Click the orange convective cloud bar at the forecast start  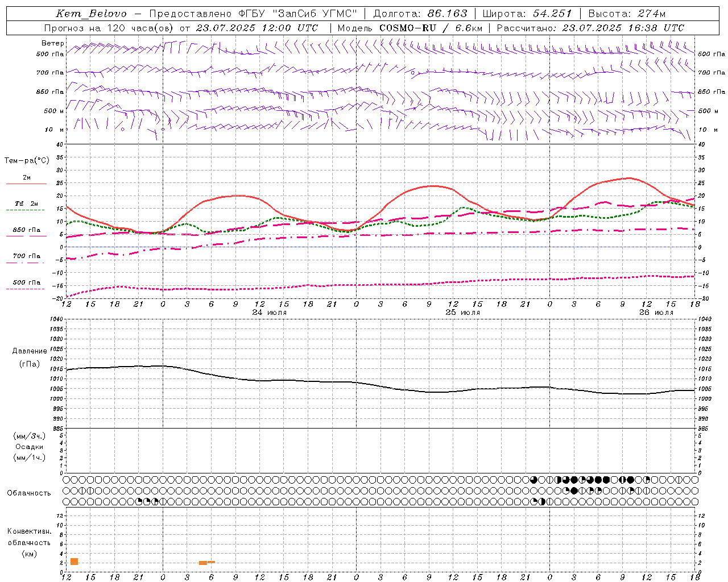click(x=74, y=562)
